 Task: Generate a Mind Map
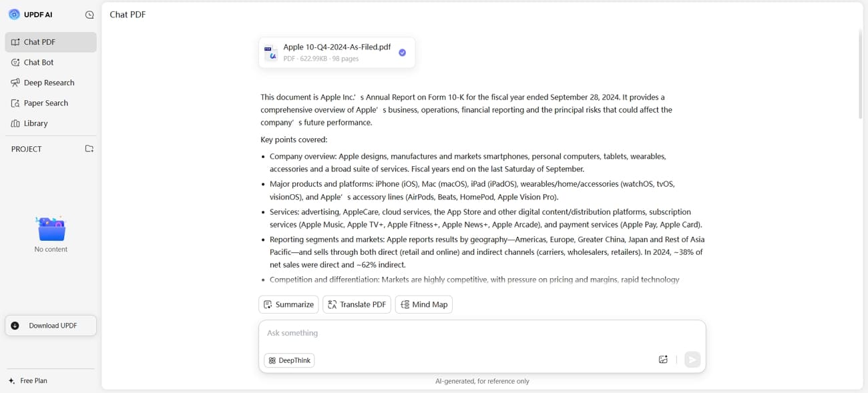[x=424, y=304]
